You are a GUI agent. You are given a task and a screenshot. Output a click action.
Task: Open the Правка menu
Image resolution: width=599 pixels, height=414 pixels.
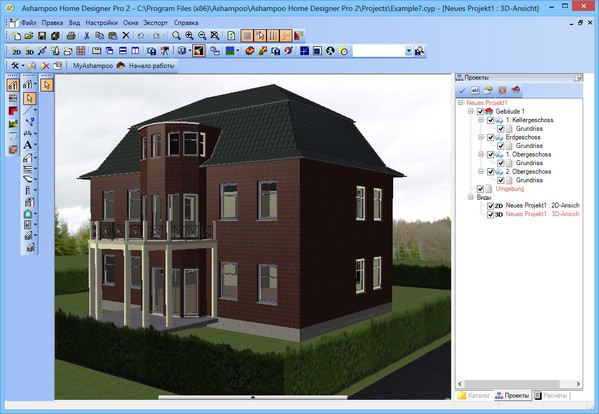click(x=52, y=23)
